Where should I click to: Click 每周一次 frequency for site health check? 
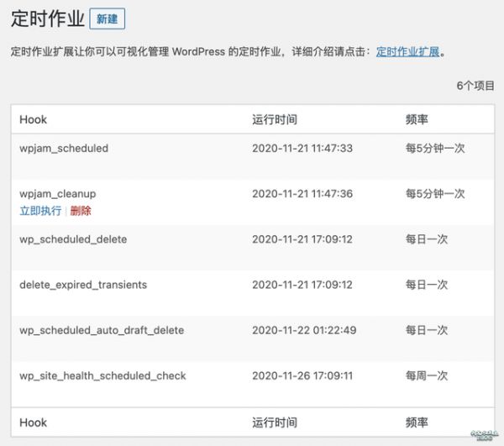427,375
